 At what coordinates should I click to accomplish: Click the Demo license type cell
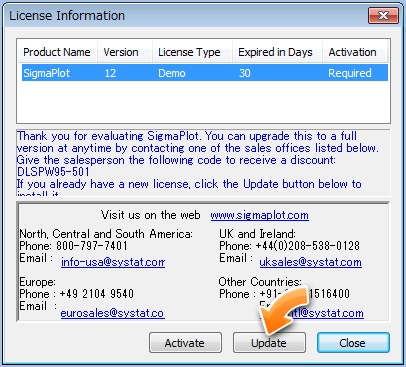click(172, 73)
